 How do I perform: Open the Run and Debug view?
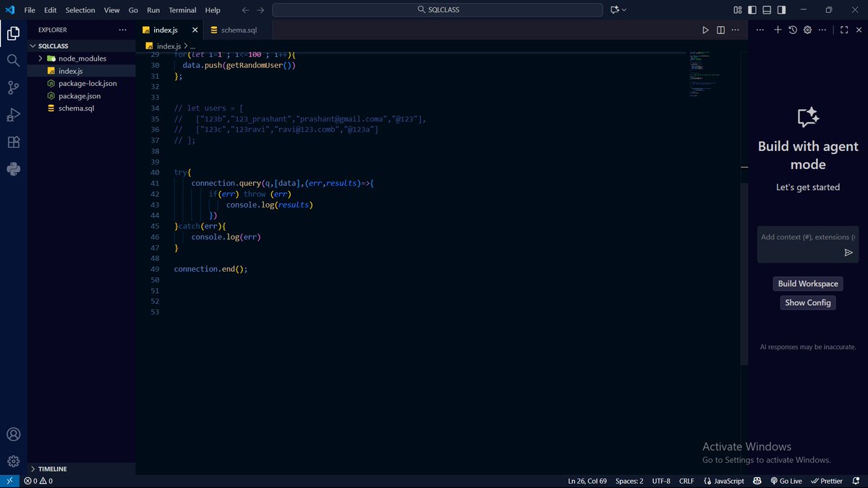click(13, 115)
